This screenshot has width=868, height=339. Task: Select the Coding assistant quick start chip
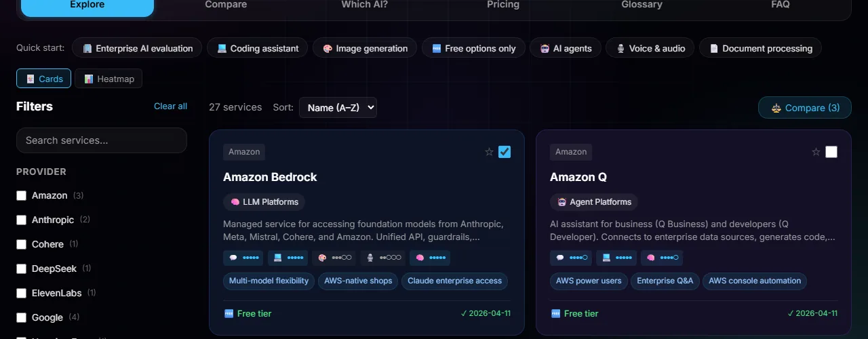(258, 48)
